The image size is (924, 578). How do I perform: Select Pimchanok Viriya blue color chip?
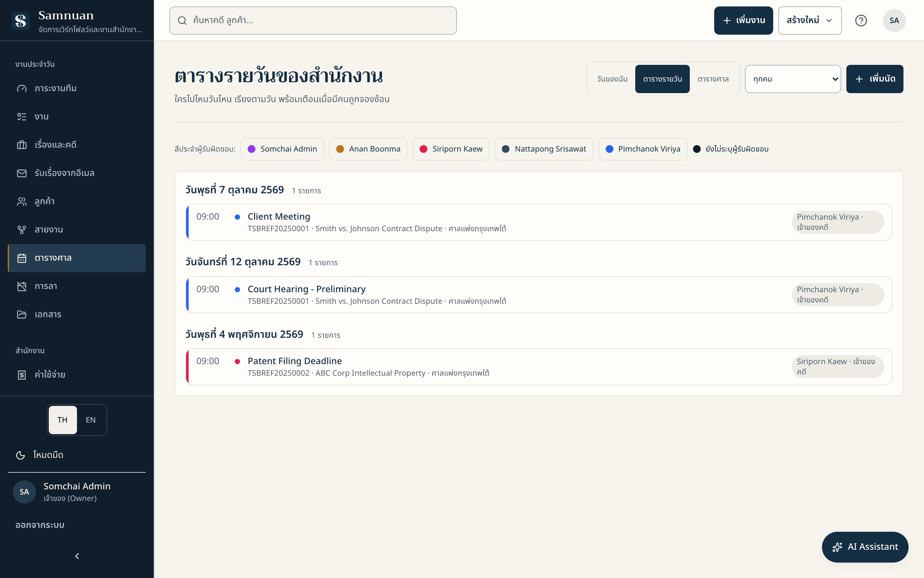tap(643, 149)
